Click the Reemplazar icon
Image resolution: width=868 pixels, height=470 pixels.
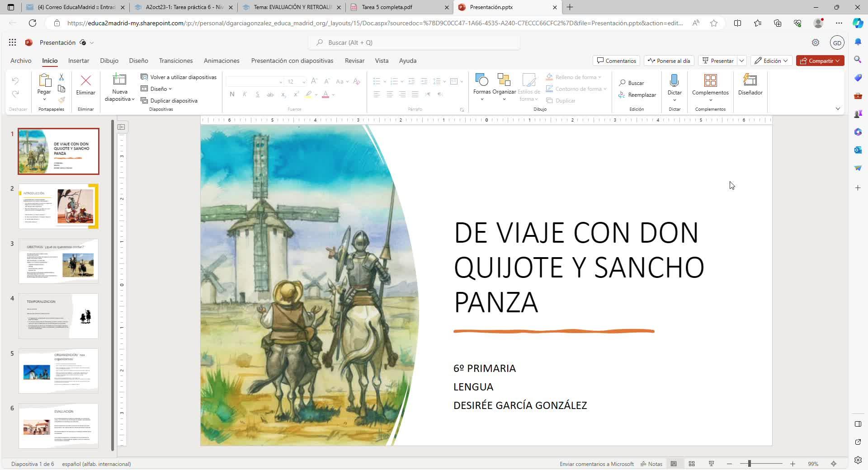pyautogui.click(x=622, y=95)
